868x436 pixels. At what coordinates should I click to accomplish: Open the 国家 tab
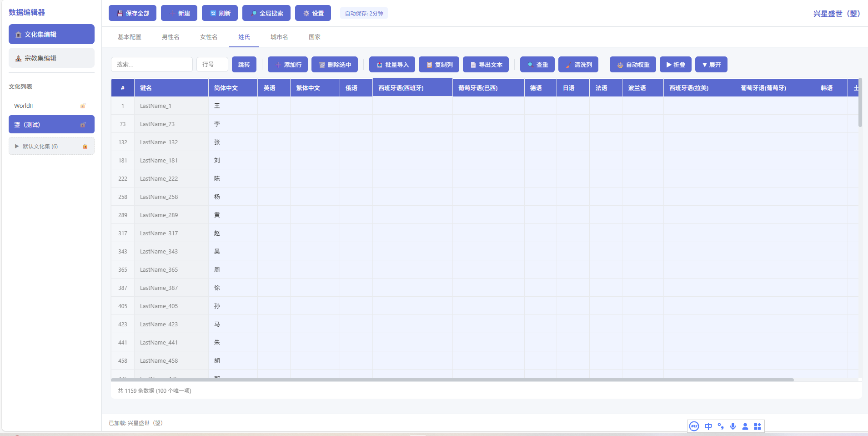pos(315,37)
